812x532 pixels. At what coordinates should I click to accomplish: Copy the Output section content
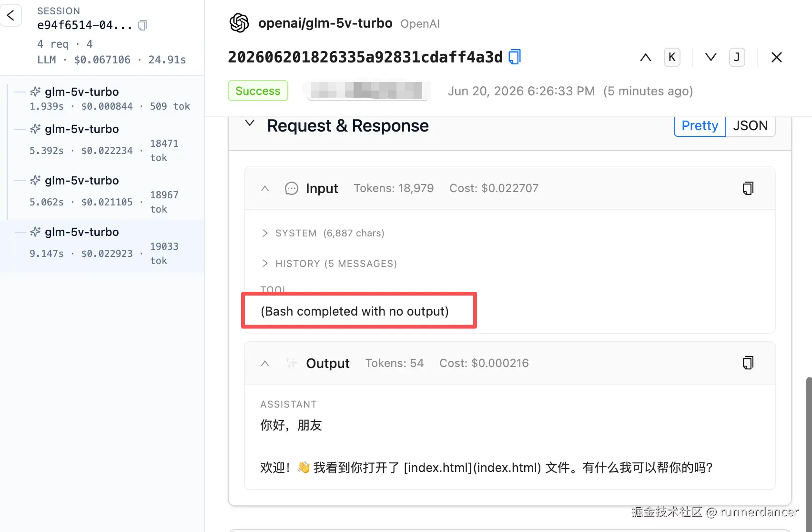pos(748,363)
